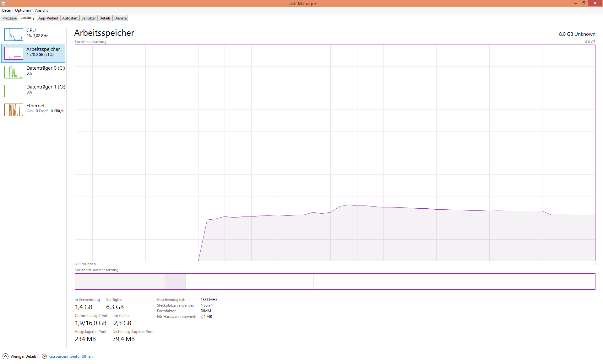Screen dimensions: 603x364
Task: Collapse view with Weniger Details
Action: click(24, 356)
